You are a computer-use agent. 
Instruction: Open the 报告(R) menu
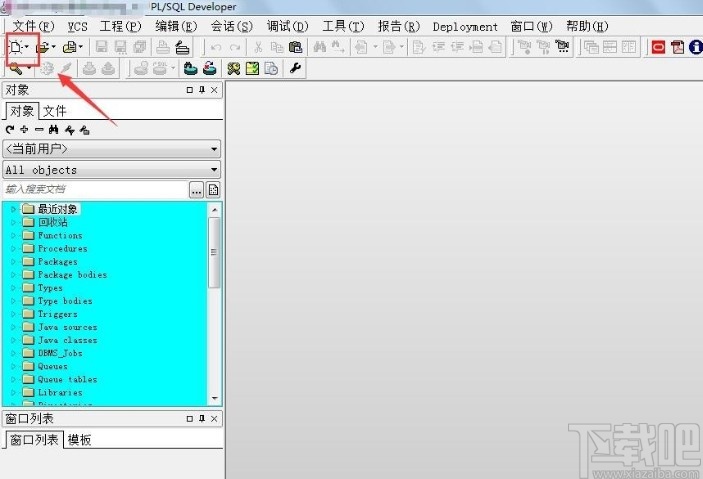point(399,26)
